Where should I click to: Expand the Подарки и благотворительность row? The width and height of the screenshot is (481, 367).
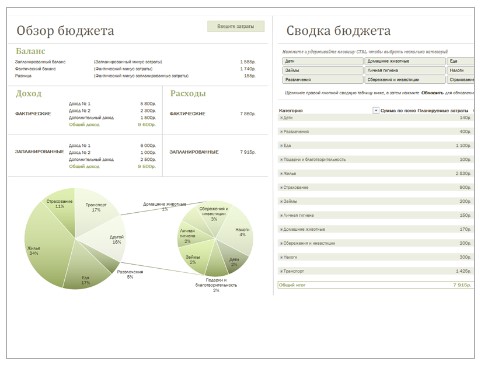[x=282, y=160]
